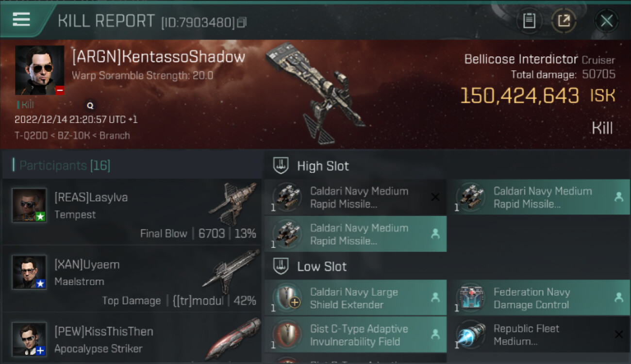Click Uyaem's character portrait
This screenshot has height=364, width=631.
[x=29, y=272]
